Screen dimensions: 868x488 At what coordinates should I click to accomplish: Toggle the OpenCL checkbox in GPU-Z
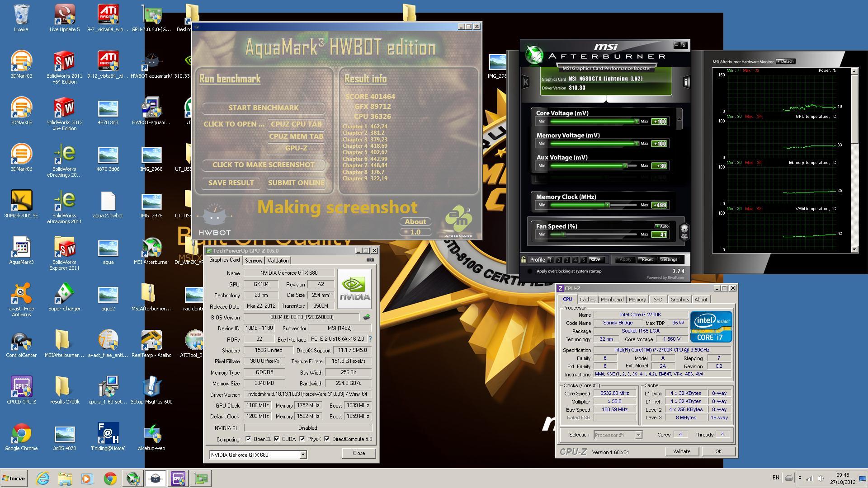click(248, 439)
